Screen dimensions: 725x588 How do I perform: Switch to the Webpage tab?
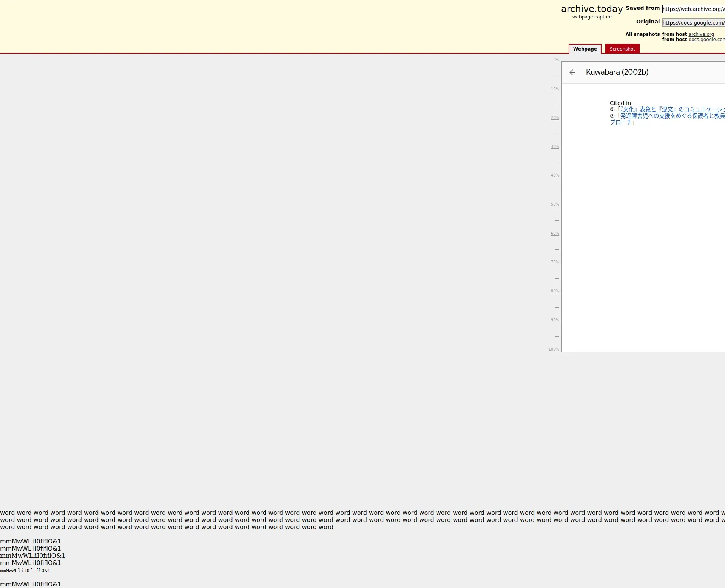[585, 49]
